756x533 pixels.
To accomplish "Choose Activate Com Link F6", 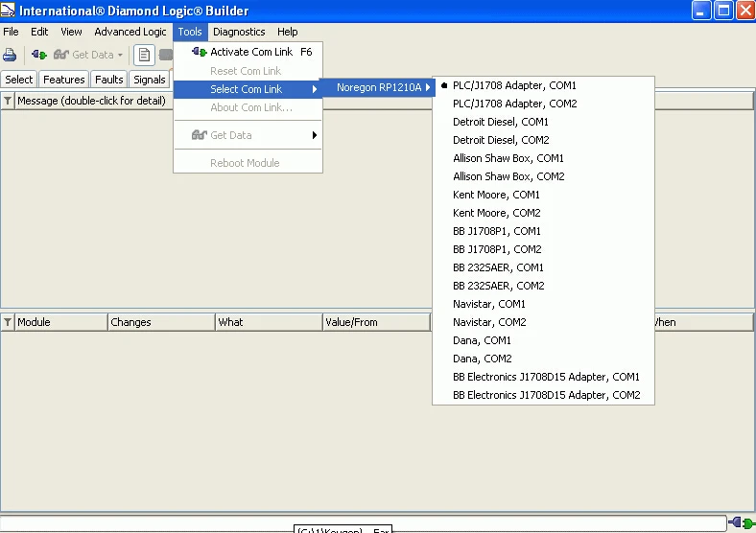I will pos(248,52).
